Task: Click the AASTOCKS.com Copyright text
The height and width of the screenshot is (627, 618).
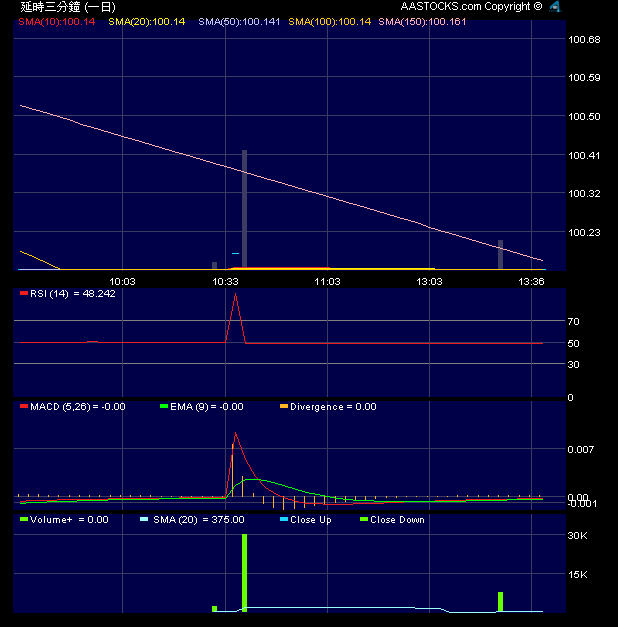Action: (472, 6)
